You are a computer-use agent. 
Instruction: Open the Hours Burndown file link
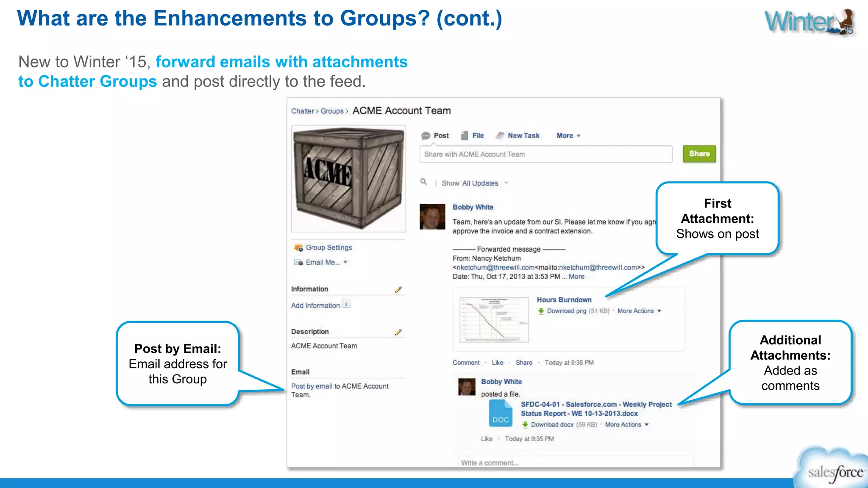coord(564,300)
